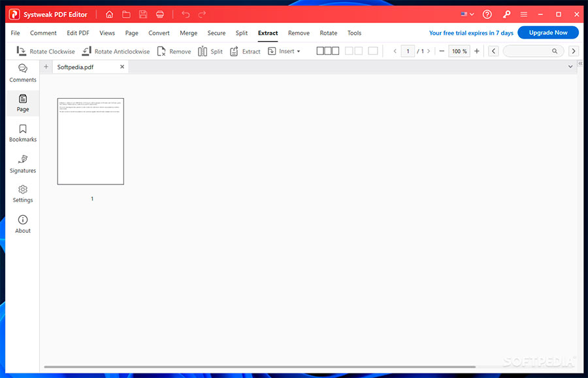588x378 pixels.
Task: Select the Softpedia.pdf tab
Action: (x=74, y=67)
